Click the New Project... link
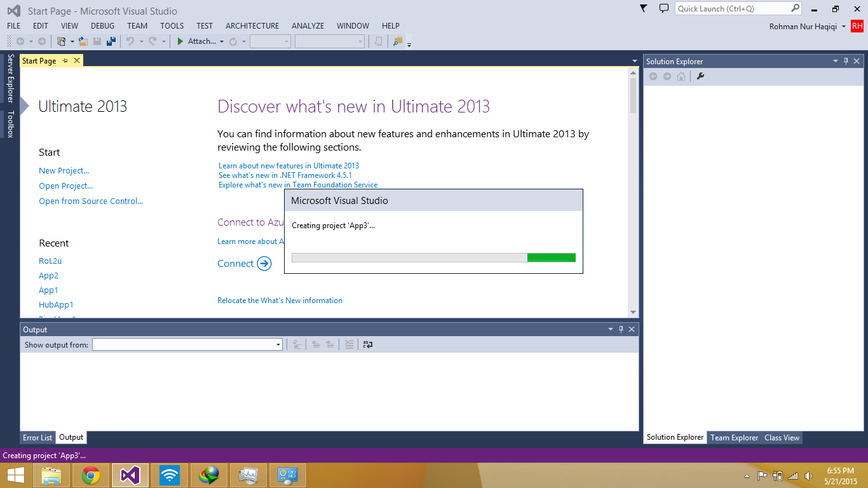Screen dimensions: 868x488 (x=64, y=170)
